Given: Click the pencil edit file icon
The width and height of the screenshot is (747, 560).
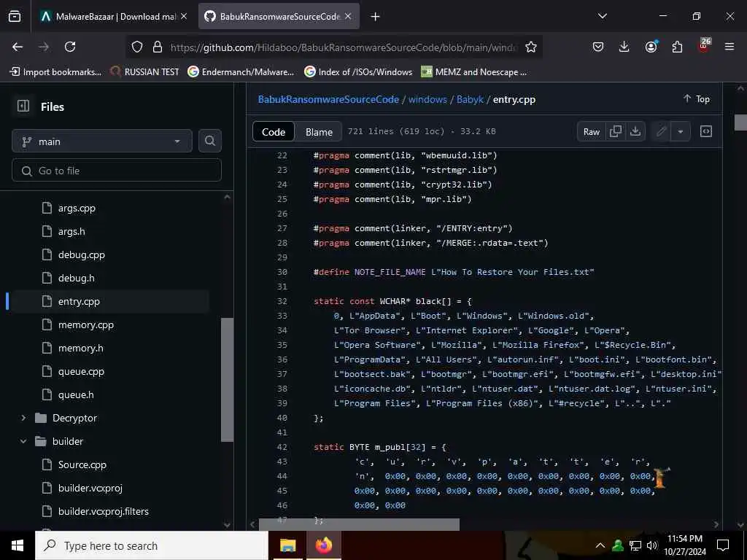Looking at the screenshot, I should click(x=661, y=131).
